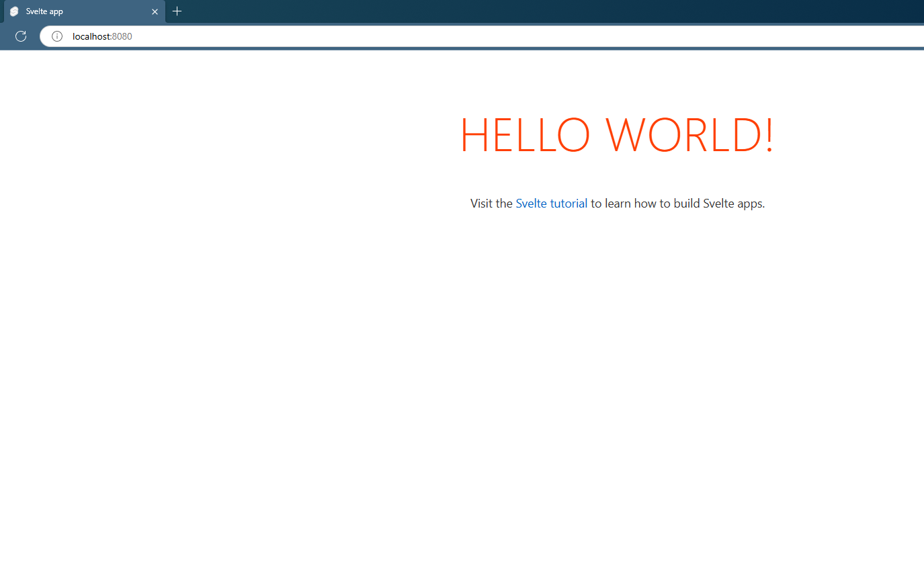Click the blank page area below the paragraph
The image size is (924, 571).
pos(617,369)
